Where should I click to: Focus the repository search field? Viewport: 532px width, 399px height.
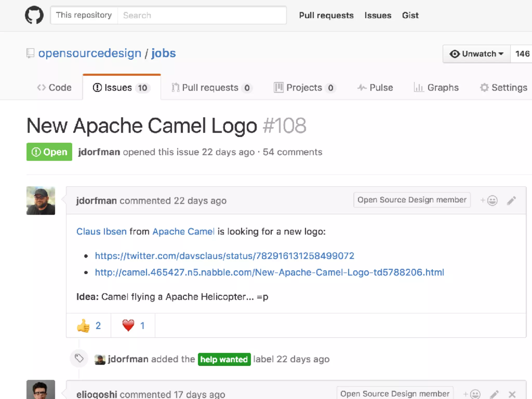(x=202, y=15)
